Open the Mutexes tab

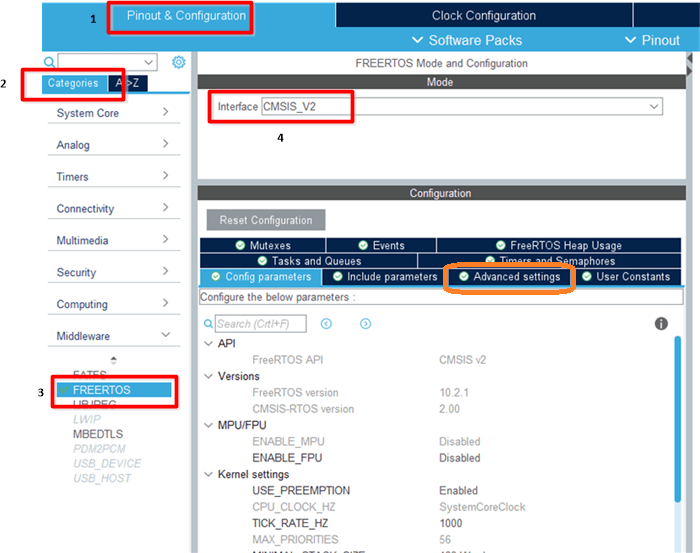pyautogui.click(x=263, y=245)
